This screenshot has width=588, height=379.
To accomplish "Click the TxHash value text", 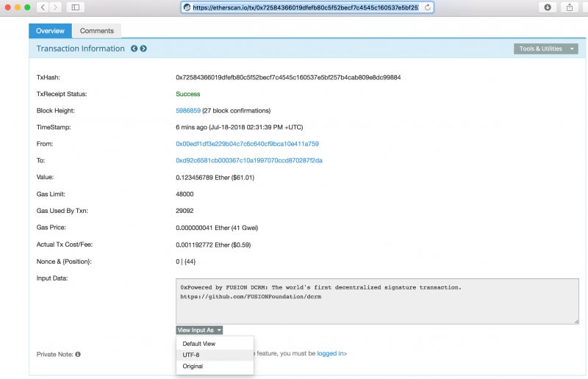I will (288, 77).
